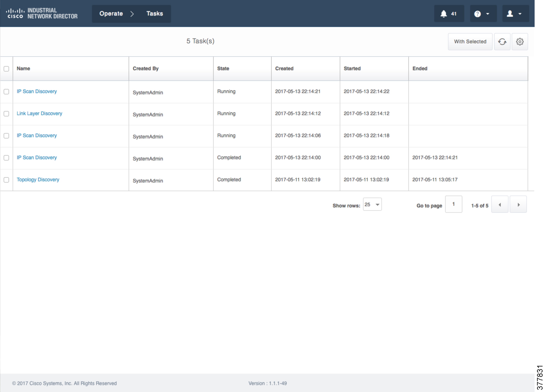This screenshot has width=544, height=392.
Task: Open the user profile menu
Action: point(515,14)
